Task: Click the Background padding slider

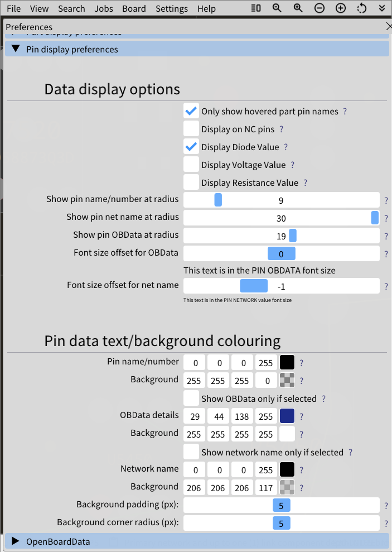Action: point(282,506)
